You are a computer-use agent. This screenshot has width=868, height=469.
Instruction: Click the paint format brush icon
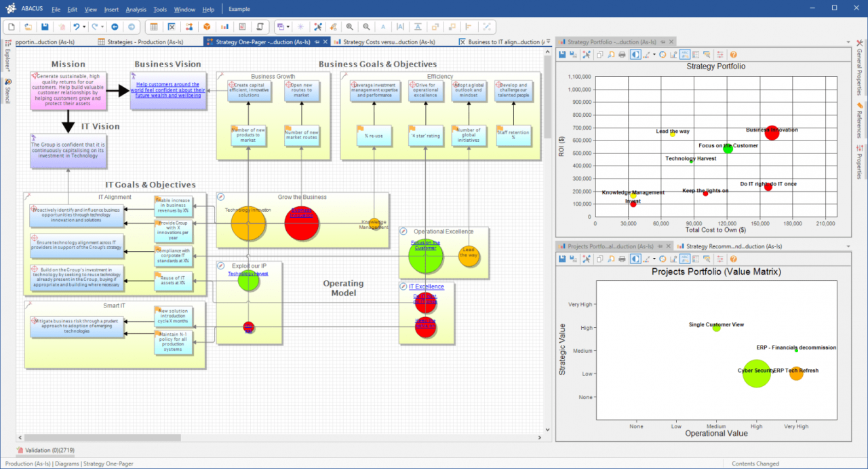333,26
